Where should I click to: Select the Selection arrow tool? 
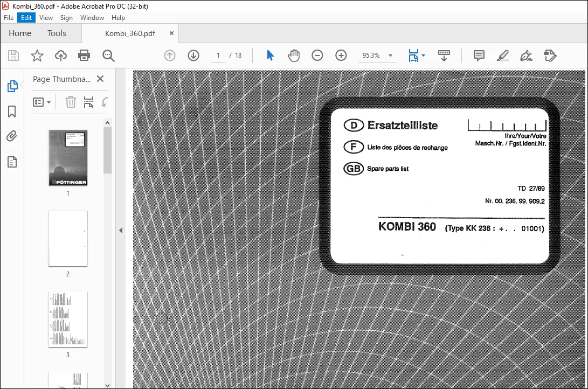click(x=270, y=55)
